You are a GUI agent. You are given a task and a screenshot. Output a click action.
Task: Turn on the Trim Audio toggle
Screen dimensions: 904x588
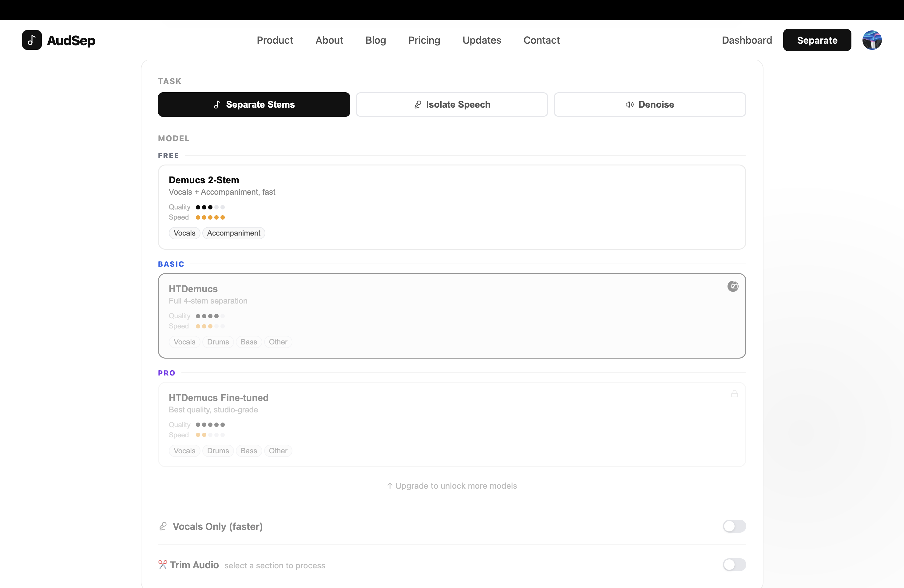point(734,564)
